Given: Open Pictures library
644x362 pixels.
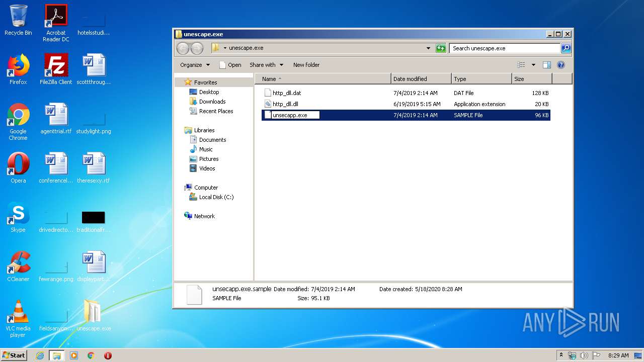Looking at the screenshot, I should pos(209,159).
